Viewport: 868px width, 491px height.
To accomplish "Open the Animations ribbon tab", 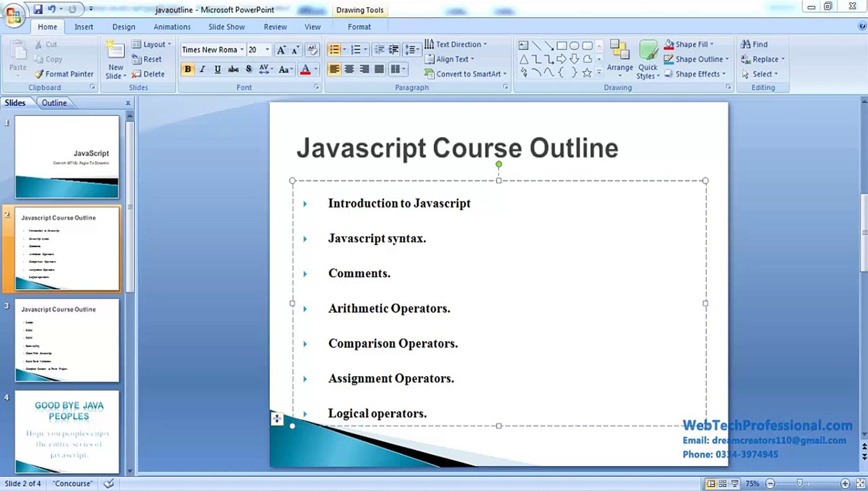I will (172, 27).
